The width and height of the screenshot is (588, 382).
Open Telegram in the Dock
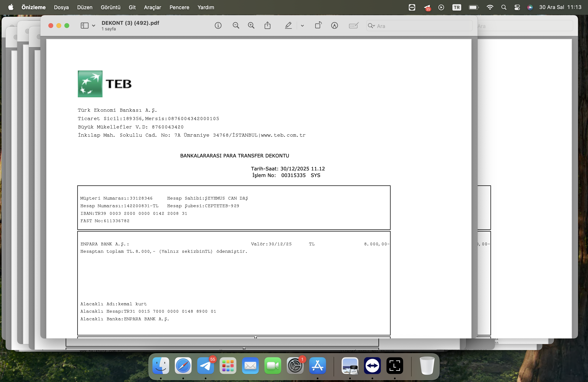206,366
